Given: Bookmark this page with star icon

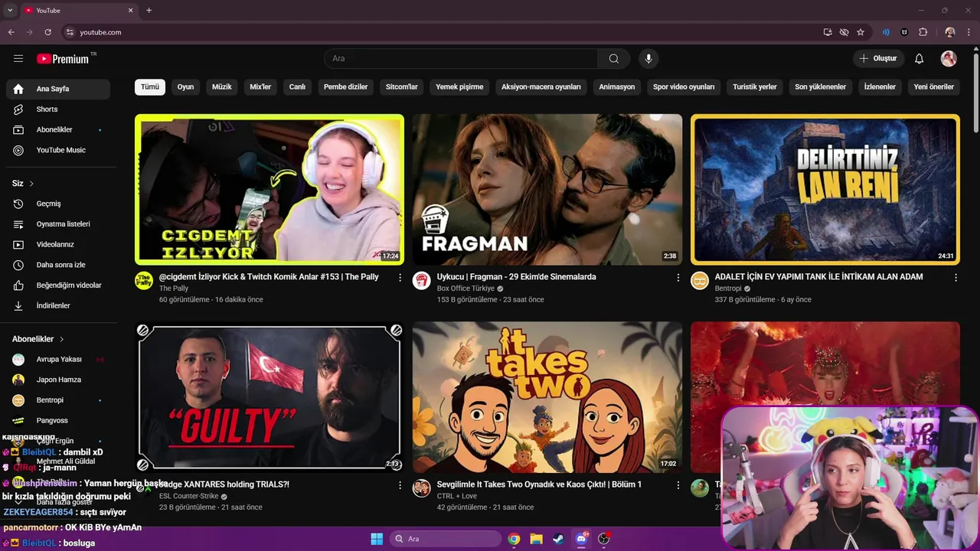Looking at the screenshot, I should coord(861,32).
